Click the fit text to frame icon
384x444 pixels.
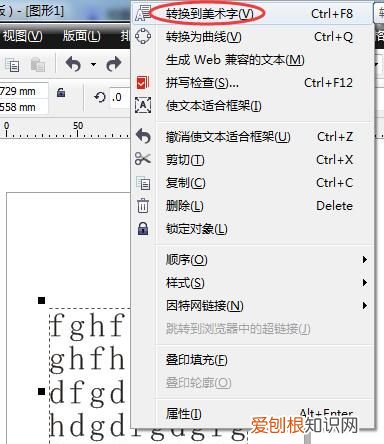(143, 105)
